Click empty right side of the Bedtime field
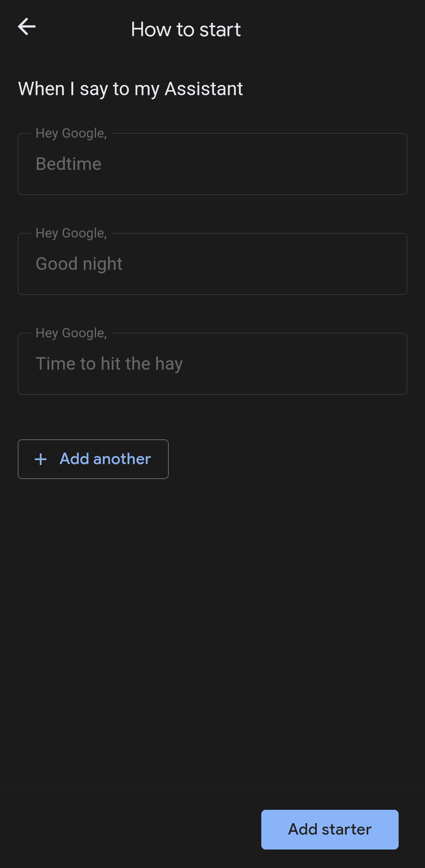Screen dimensions: 425x868 tap(315, 164)
